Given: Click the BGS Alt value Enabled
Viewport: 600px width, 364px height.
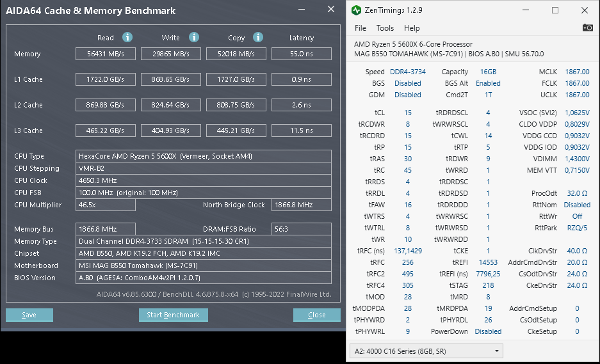Looking at the screenshot, I should [488, 83].
